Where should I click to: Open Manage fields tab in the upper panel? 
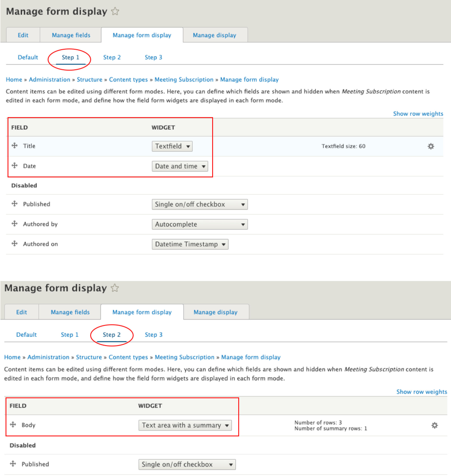[x=71, y=35]
